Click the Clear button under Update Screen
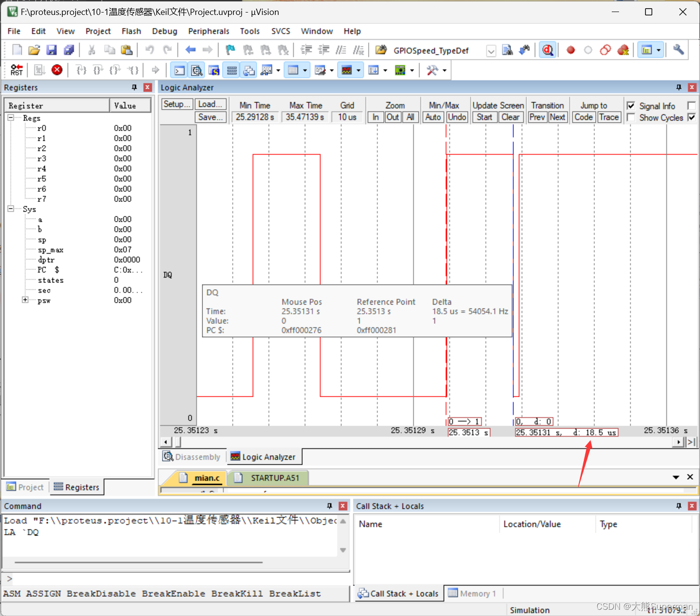The image size is (700, 616). click(511, 117)
